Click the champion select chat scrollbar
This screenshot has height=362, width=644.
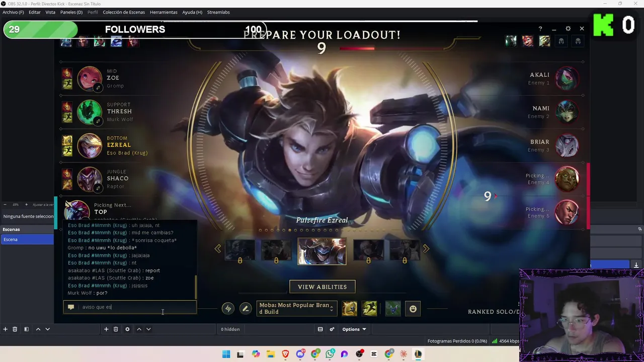tap(195, 287)
